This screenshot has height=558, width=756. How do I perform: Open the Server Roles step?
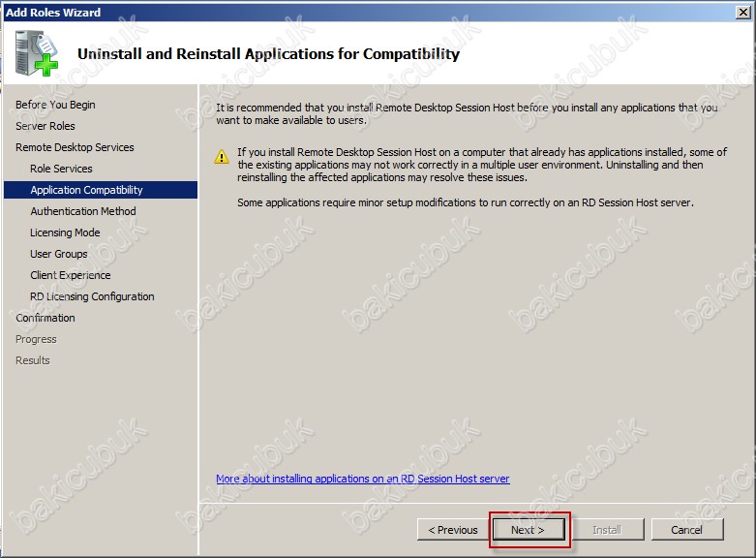(x=45, y=126)
